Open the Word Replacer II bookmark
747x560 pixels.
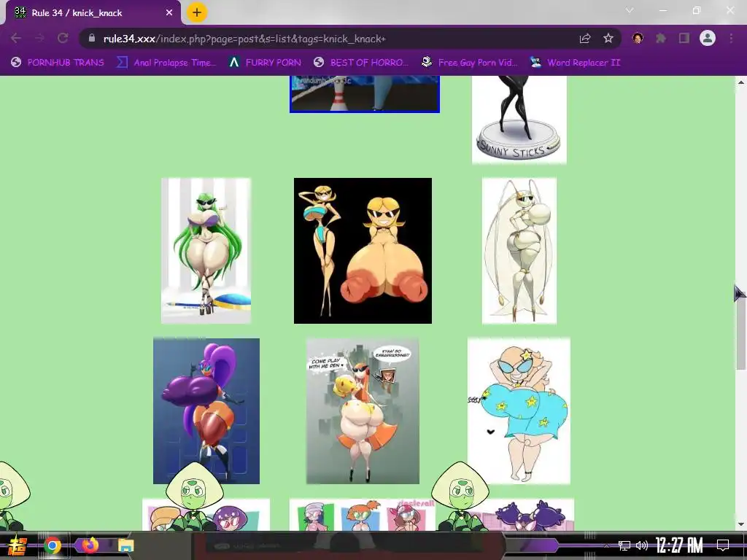[x=576, y=63]
